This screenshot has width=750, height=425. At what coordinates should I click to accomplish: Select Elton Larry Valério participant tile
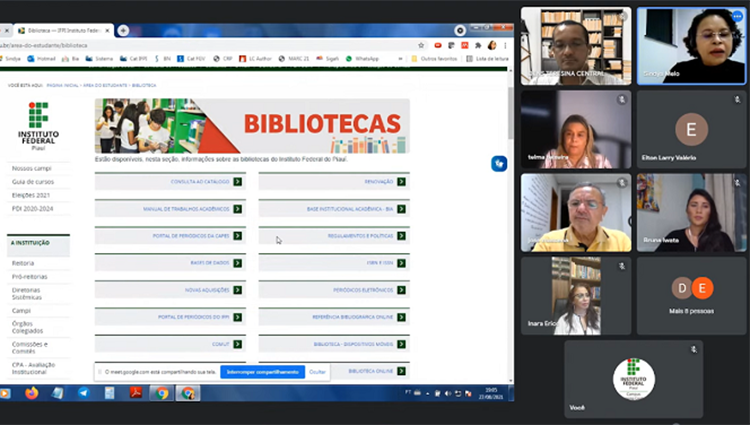coord(691,130)
